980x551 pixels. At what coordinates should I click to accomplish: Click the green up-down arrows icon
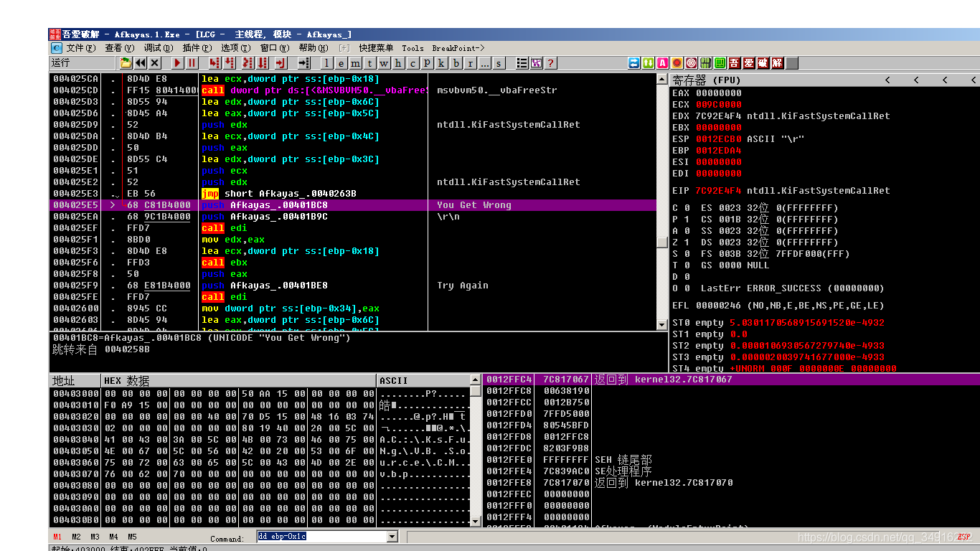[648, 63]
